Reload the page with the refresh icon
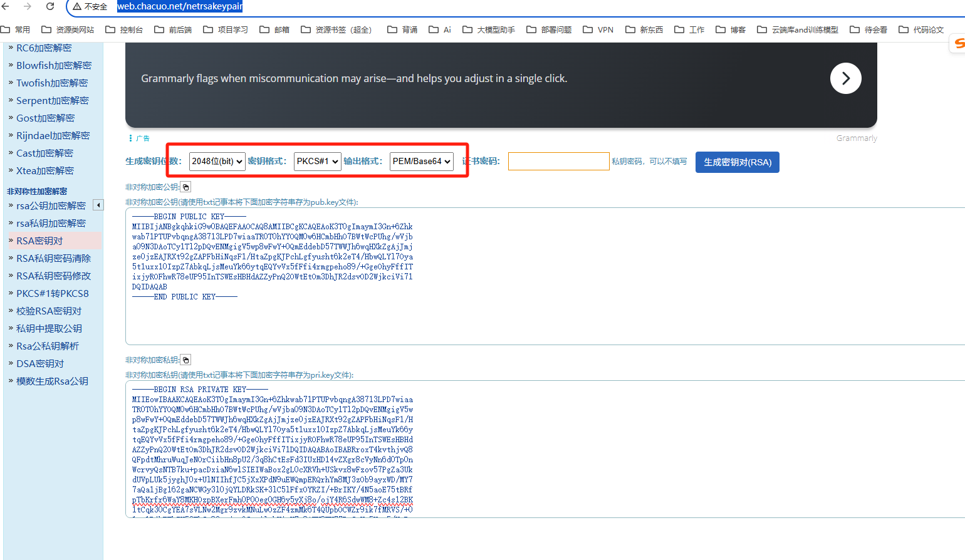965x560 pixels. [x=50, y=6]
